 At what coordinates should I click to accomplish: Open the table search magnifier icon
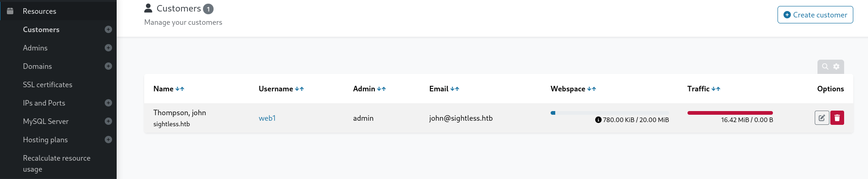(x=825, y=67)
